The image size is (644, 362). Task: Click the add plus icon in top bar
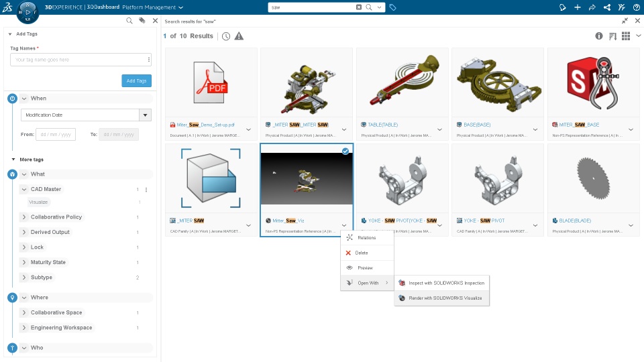point(578,7)
